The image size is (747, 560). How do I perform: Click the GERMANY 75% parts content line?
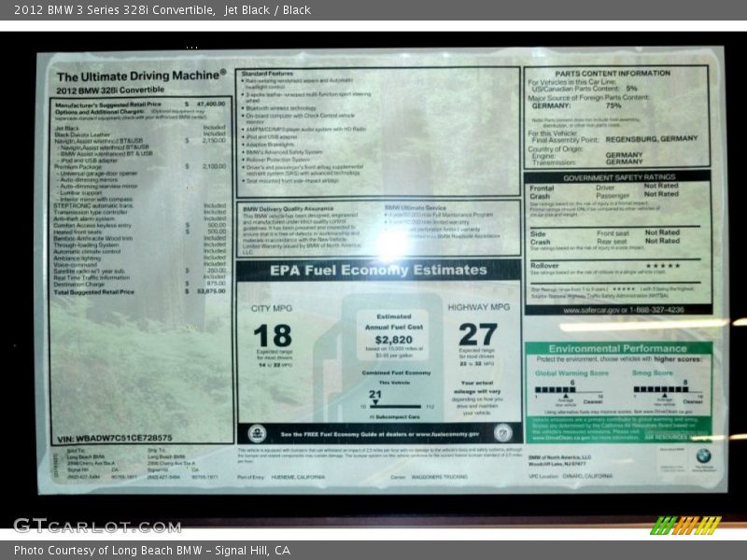pos(576,105)
